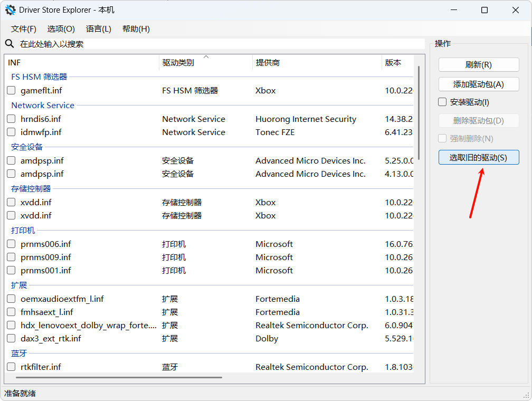Collapse the 打印机 group header
This screenshot has width=532, height=401.
point(23,231)
